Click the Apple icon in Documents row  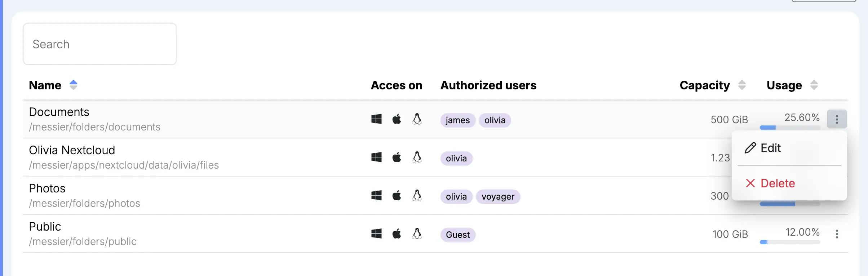point(397,119)
